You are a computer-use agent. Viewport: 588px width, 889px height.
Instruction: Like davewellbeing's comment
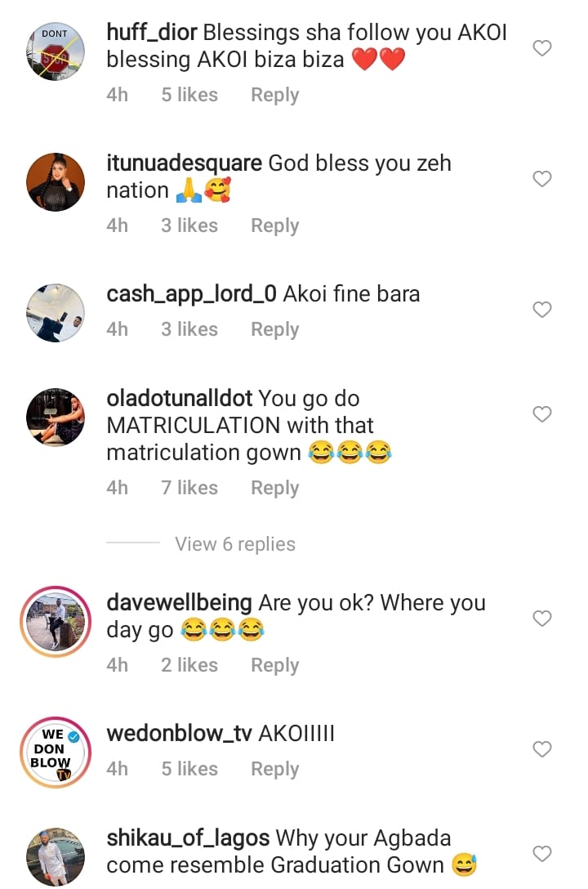542,619
